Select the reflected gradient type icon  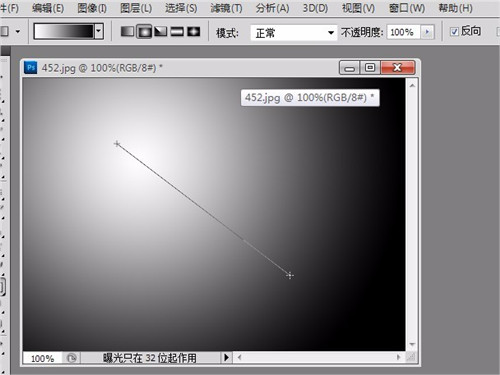177,32
